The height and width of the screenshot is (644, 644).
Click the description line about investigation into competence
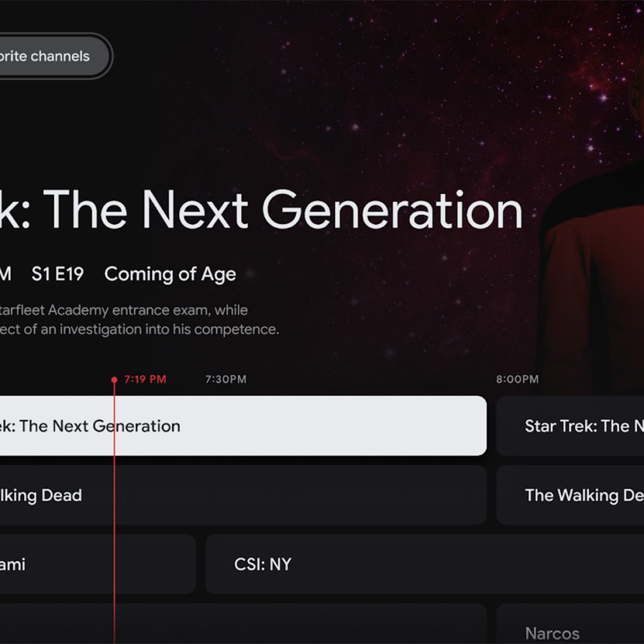140,330
